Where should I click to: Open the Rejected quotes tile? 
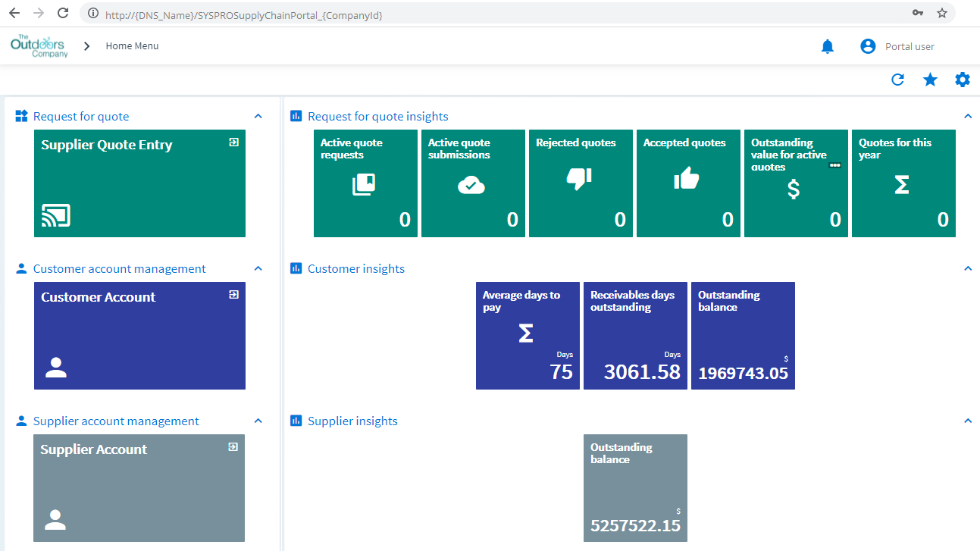580,183
